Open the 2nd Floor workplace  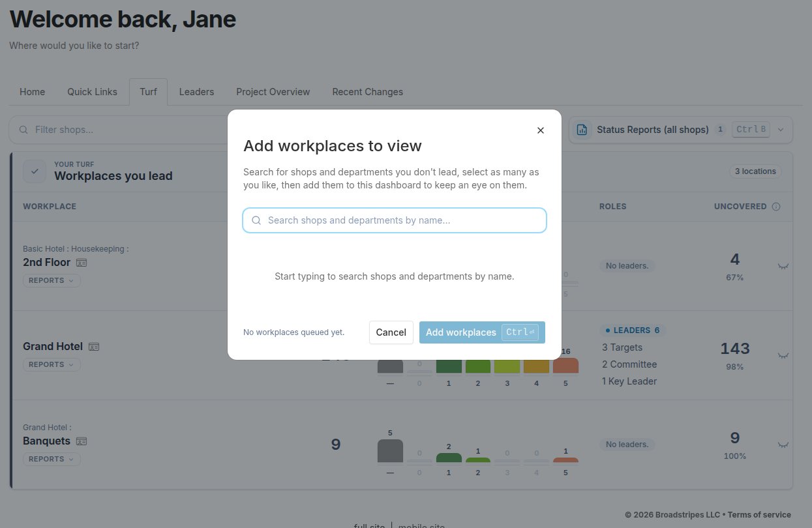pyautogui.click(x=46, y=262)
